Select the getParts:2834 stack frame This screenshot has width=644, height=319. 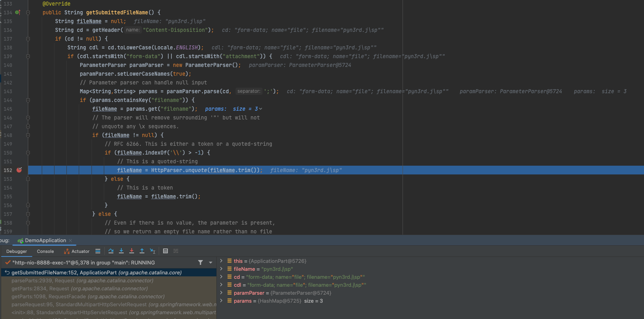pyautogui.click(x=108, y=288)
